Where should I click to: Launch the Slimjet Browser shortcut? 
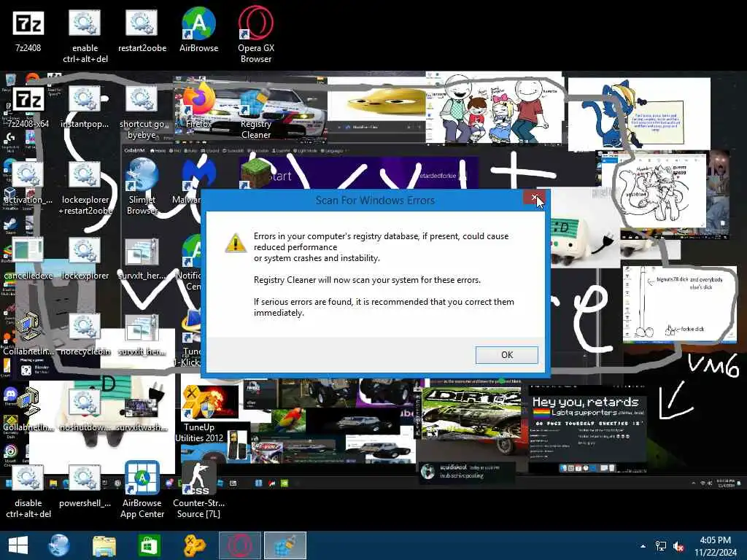click(142, 187)
